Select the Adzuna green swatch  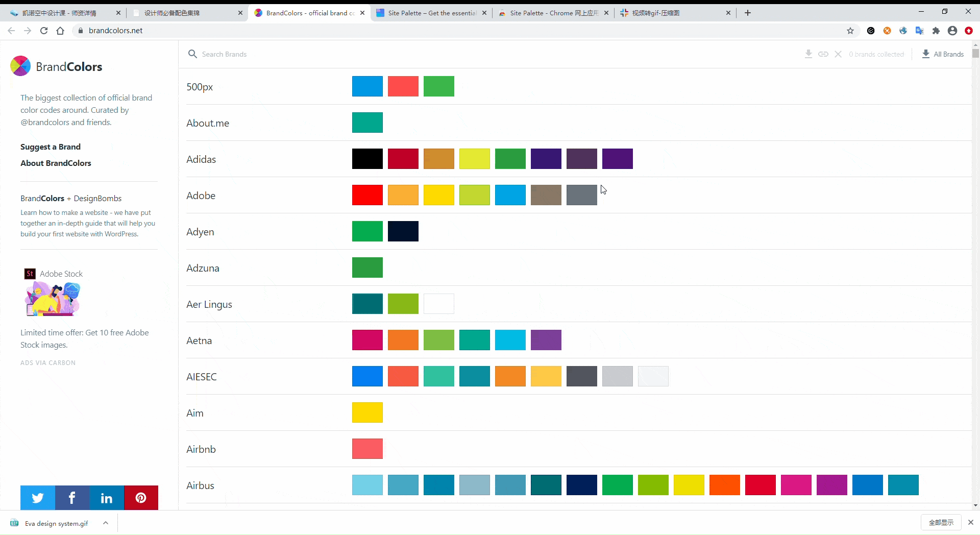[367, 267]
